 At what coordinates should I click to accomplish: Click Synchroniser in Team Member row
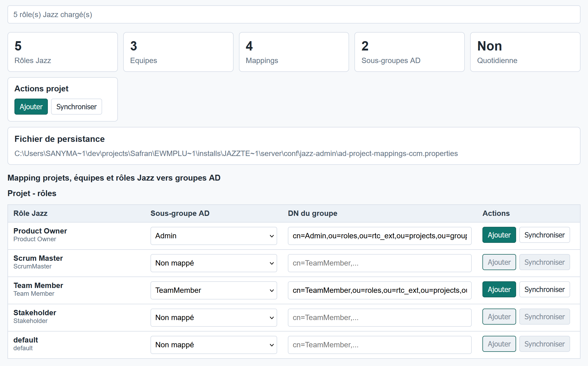pyautogui.click(x=545, y=289)
